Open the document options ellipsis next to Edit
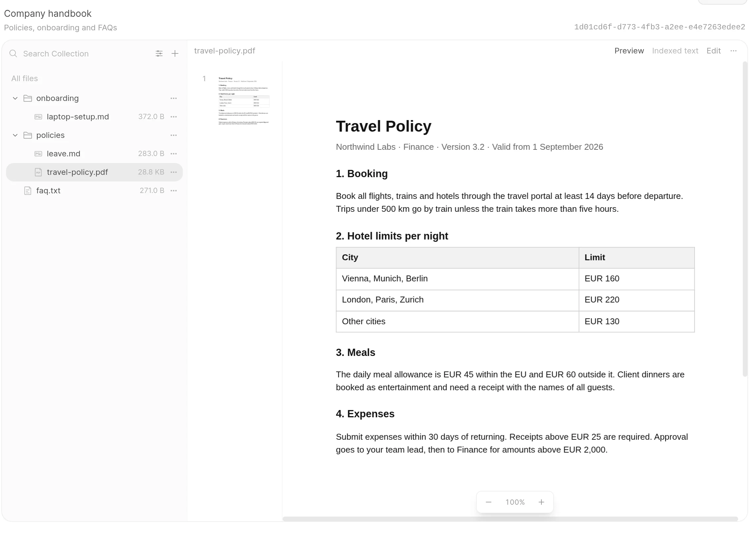 click(734, 51)
